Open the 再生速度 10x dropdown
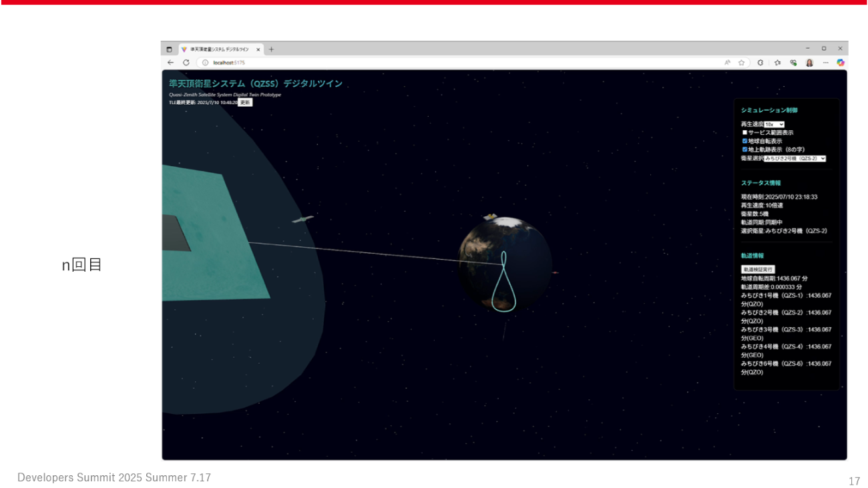The width and height of the screenshot is (868, 488). tap(774, 124)
